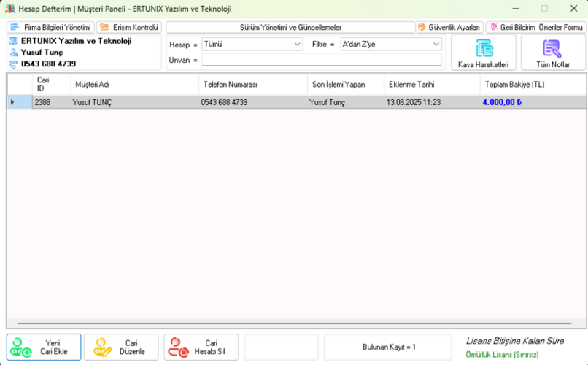Close the Hesap Defterim window

(x=573, y=9)
